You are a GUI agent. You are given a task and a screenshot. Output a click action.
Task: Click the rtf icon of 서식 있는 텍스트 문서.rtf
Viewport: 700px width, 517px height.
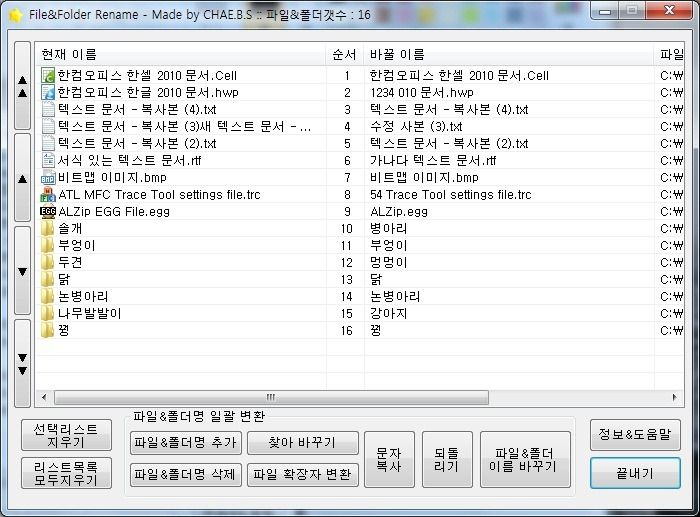(x=48, y=160)
